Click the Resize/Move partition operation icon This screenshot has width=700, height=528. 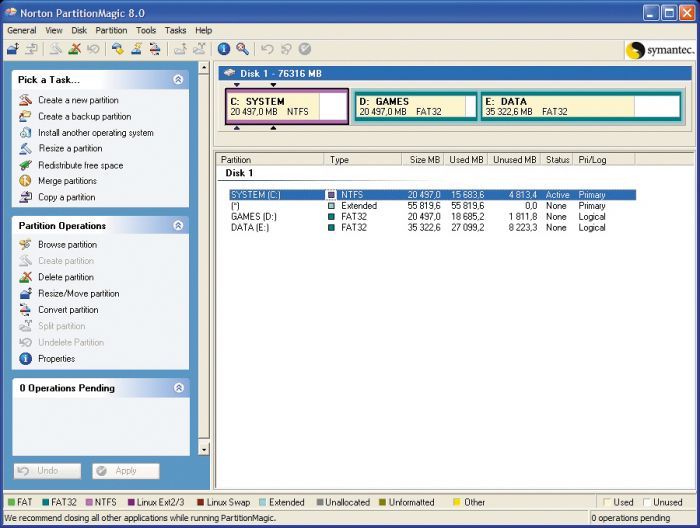click(25, 293)
